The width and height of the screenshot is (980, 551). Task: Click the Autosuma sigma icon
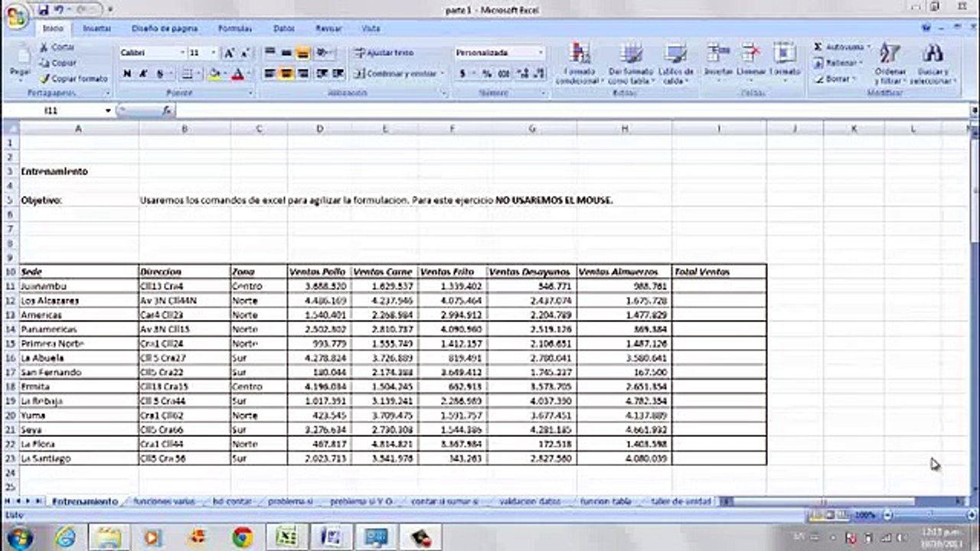point(818,47)
